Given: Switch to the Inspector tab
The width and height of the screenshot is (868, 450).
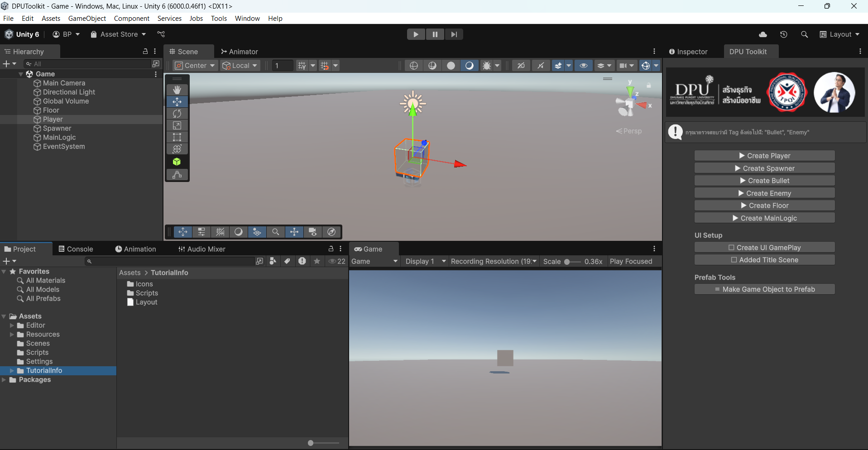Looking at the screenshot, I should coord(688,52).
